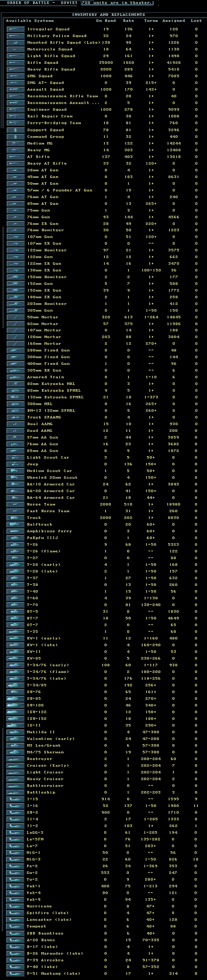Click the Amphibious ferry label
207x980 pixels.
coord(49,531)
